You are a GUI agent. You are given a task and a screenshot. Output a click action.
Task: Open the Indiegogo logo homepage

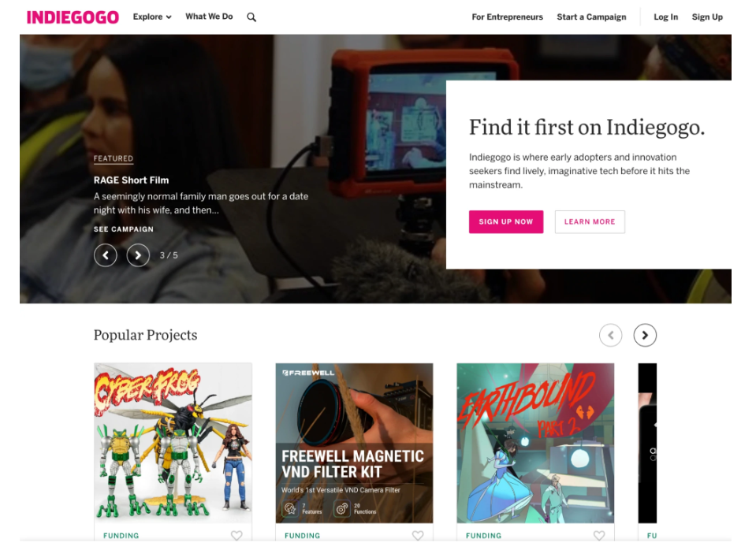(x=73, y=17)
